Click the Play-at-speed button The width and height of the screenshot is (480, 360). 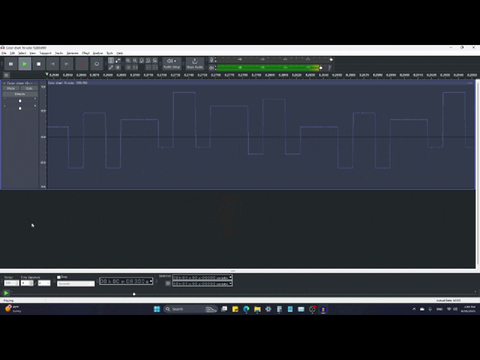click(6, 293)
